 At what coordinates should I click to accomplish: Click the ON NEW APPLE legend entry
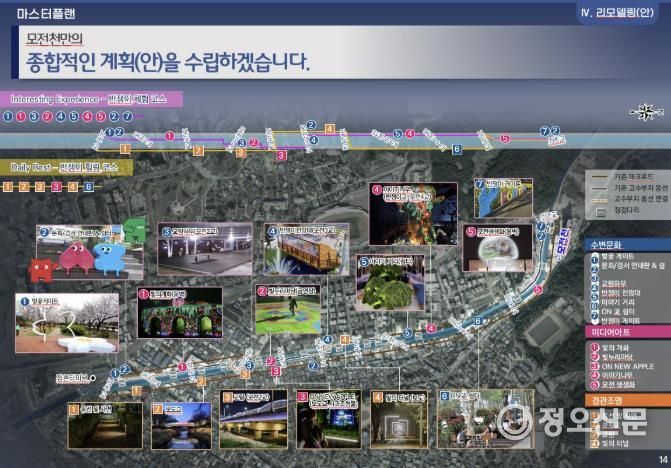tap(623, 367)
